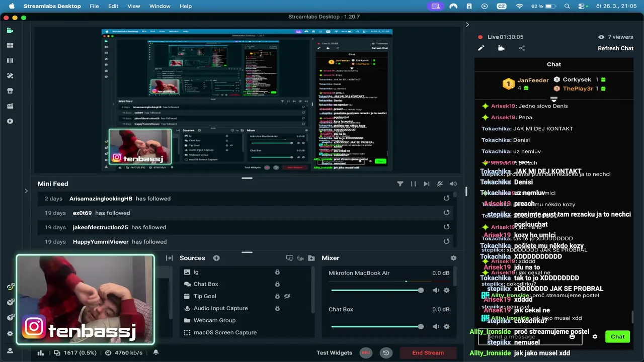This screenshot has width=644, height=362.
Task: Open the guest cam icon in Sources
Action: 300,258
